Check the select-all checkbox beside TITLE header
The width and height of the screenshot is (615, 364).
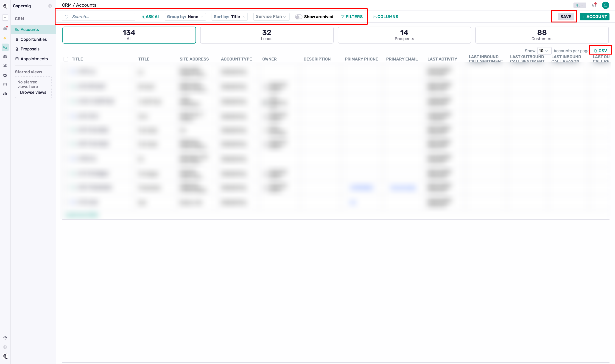[66, 59]
